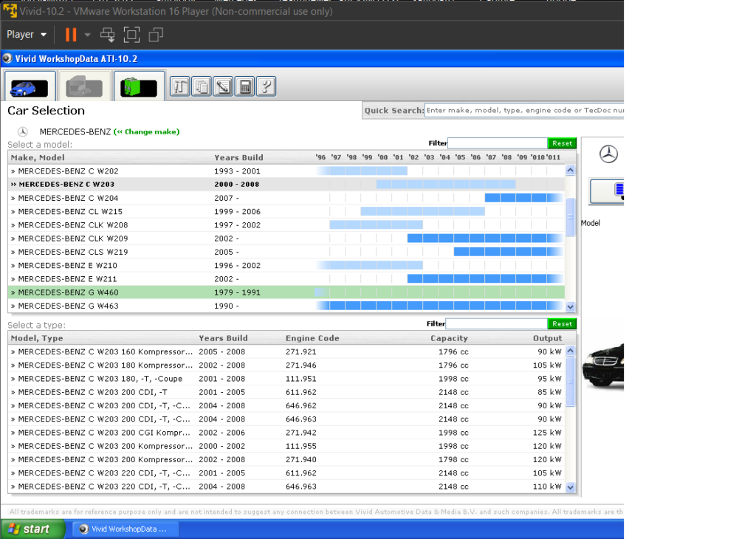Launch the calculator tool icon
The width and height of the screenshot is (756, 539).
pyautogui.click(x=245, y=87)
